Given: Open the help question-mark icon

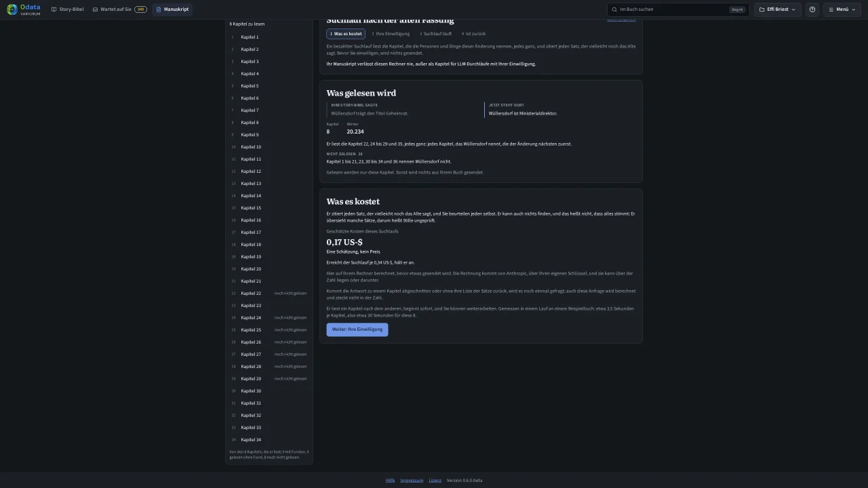Looking at the screenshot, I should (x=812, y=9).
